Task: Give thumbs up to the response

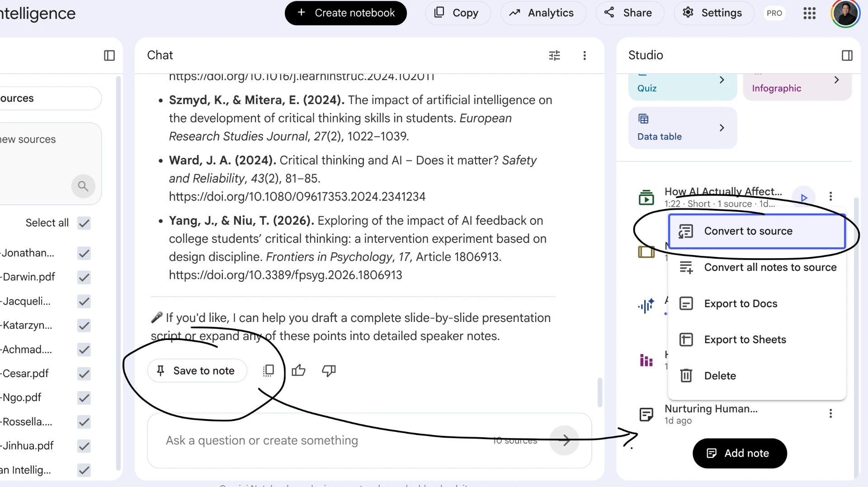Action: coord(298,371)
